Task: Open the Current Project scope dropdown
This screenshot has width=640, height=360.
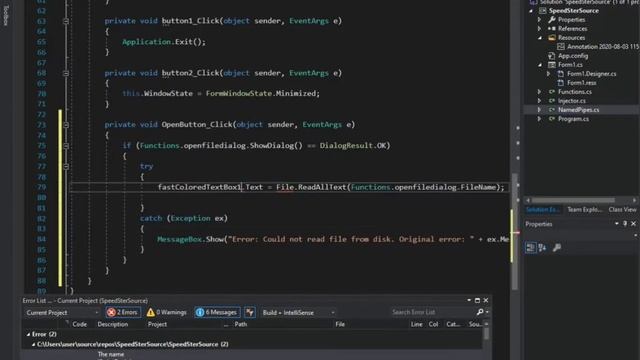Action: tap(62, 313)
